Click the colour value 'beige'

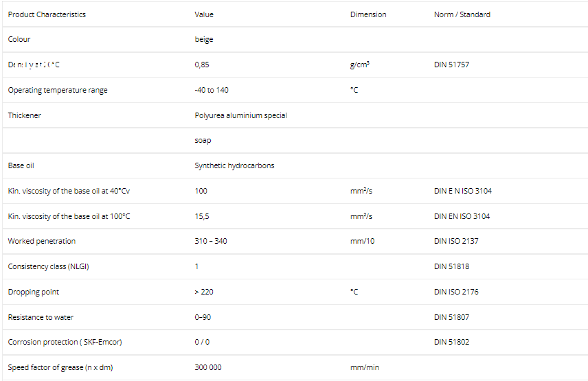(x=204, y=40)
